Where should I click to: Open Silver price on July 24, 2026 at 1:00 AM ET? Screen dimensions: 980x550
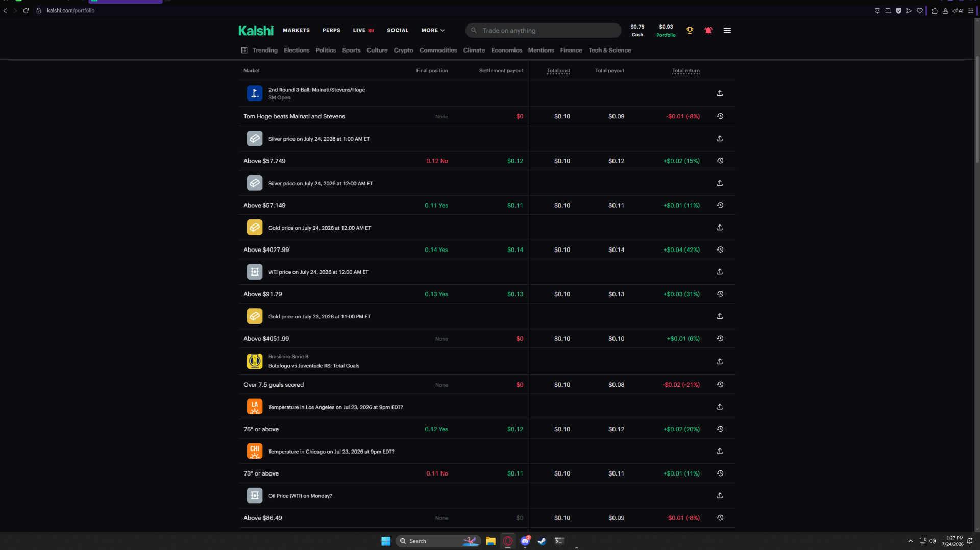click(x=319, y=139)
